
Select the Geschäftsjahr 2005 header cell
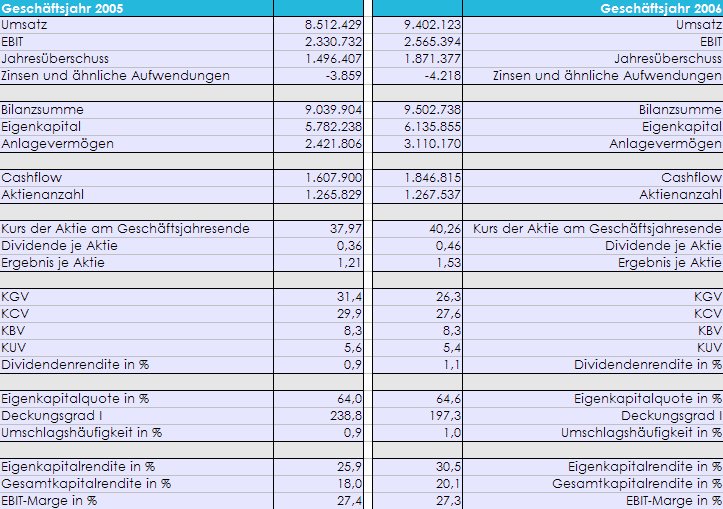[136, 8]
